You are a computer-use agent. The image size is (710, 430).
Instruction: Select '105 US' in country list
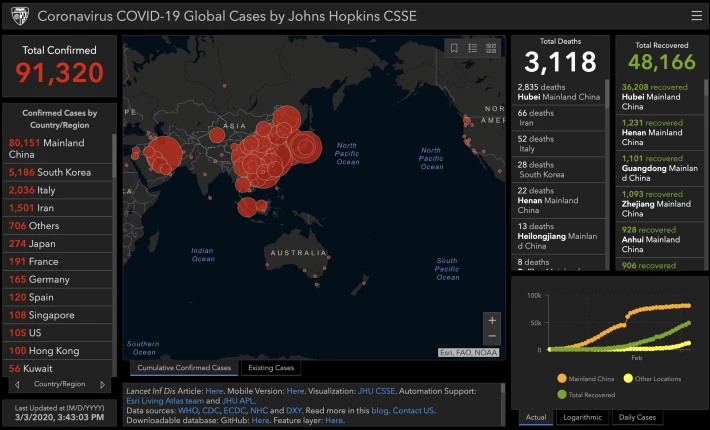coord(58,333)
